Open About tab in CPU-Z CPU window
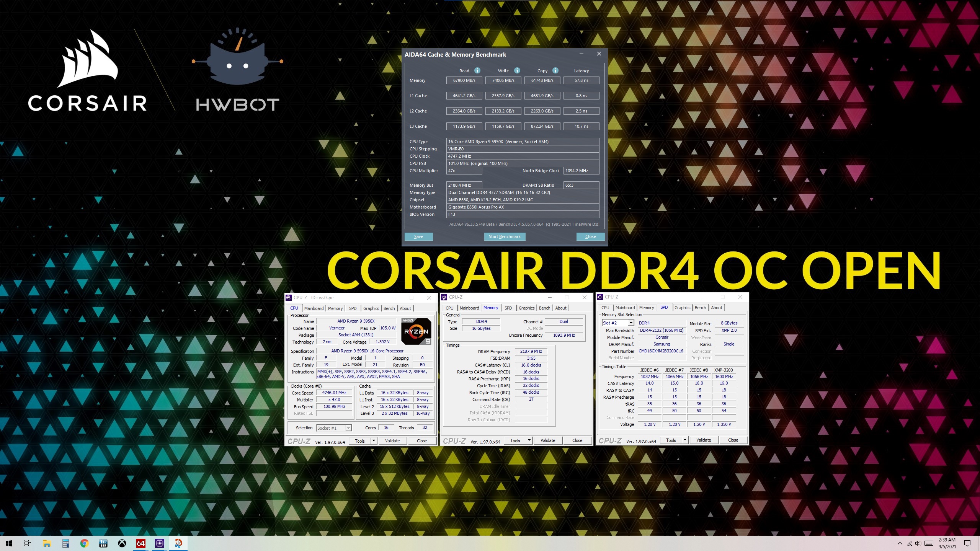 pyautogui.click(x=405, y=308)
